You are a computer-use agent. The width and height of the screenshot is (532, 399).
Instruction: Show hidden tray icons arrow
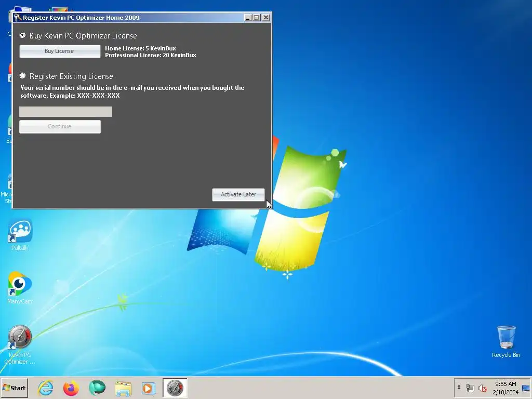pyautogui.click(x=459, y=388)
